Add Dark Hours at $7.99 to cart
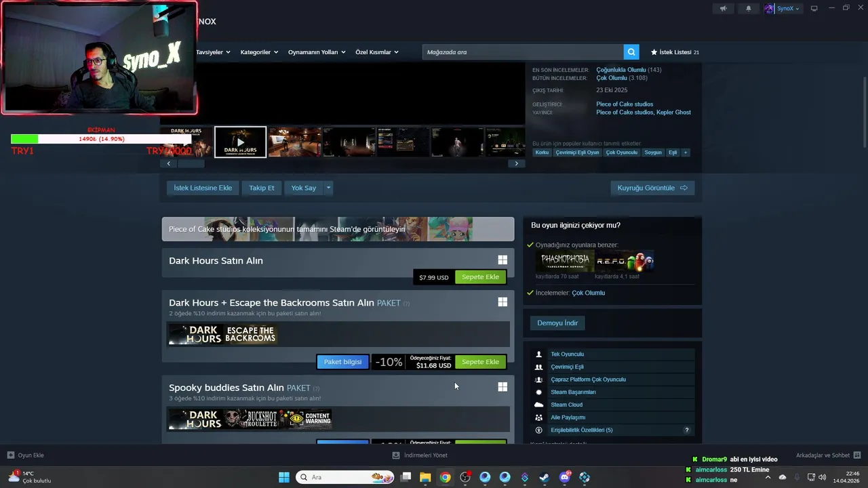Viewport: 868px width, 488px height. tap(480, 277)
